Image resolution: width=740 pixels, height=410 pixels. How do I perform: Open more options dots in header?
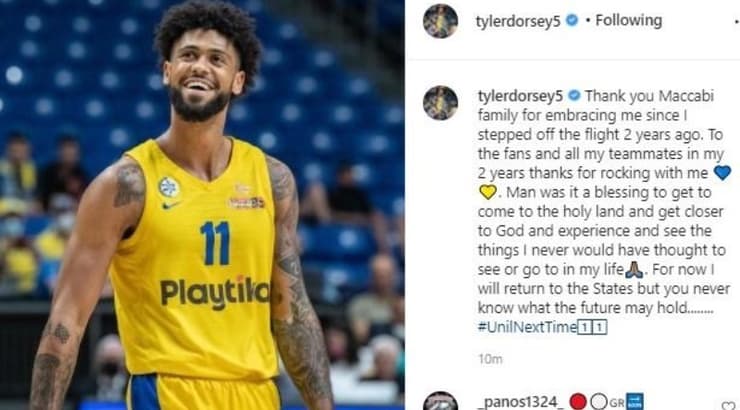(736, 21)
